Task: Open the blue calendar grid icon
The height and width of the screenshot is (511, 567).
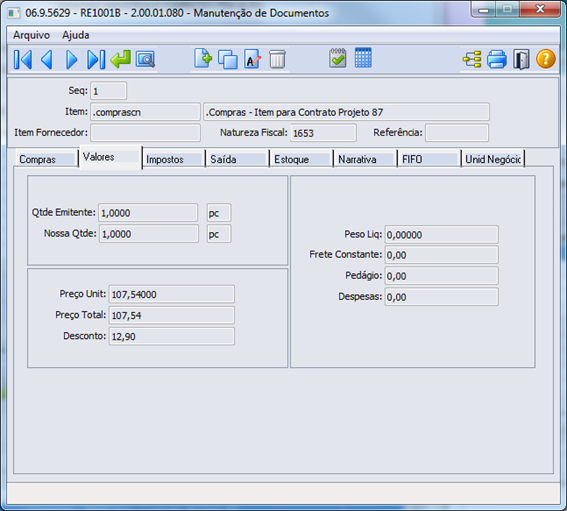Action: [x=363, y=58]
